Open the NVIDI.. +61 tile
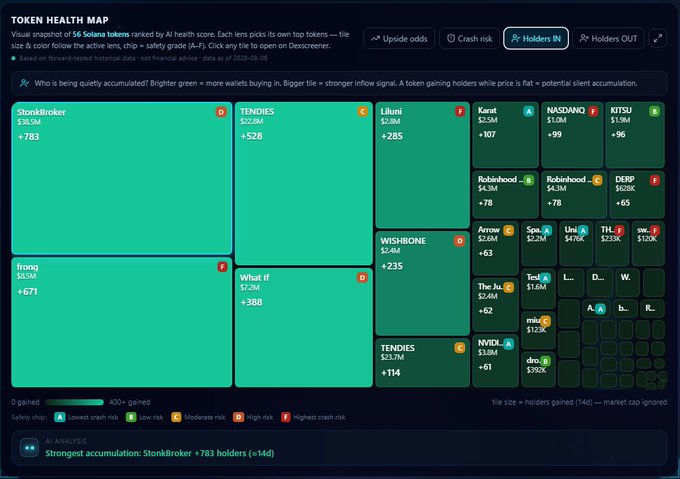680x479 pixels. coord(496,361)
